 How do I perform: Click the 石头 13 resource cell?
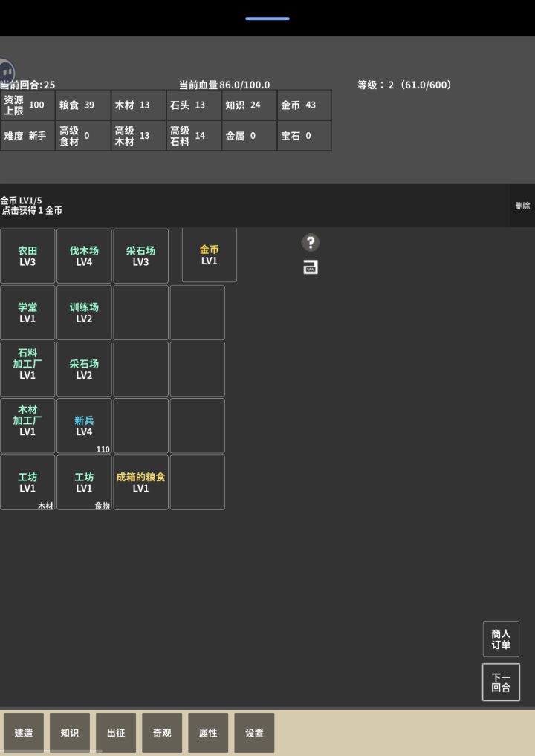click(194, 105)
